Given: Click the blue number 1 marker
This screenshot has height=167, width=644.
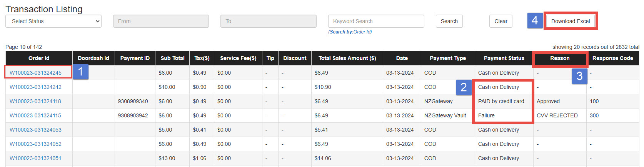Looking at the screenshot, I should pyautogui.click(x=80, y=72).
